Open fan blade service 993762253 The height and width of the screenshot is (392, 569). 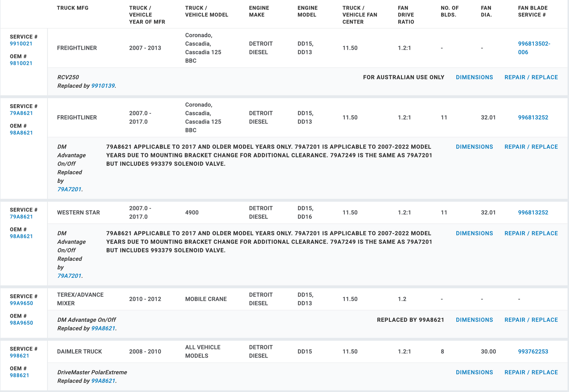pos(533,351)
